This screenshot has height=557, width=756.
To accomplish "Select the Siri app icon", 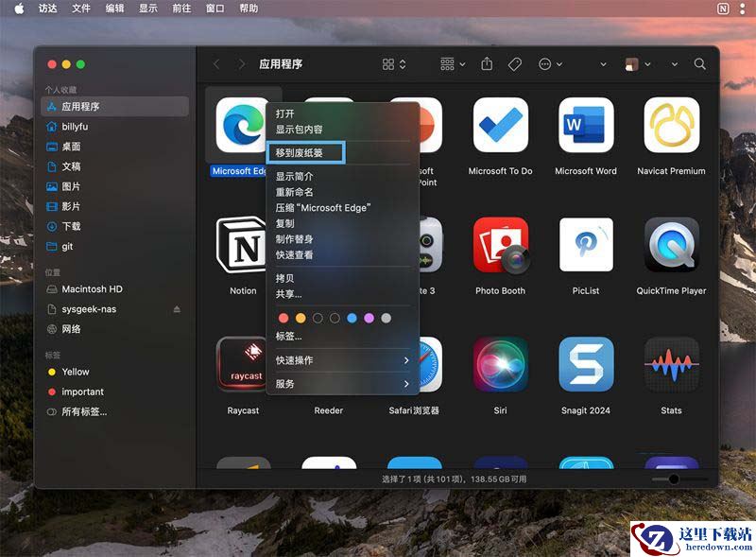I will pyautogui.click(x=500, y=364).
